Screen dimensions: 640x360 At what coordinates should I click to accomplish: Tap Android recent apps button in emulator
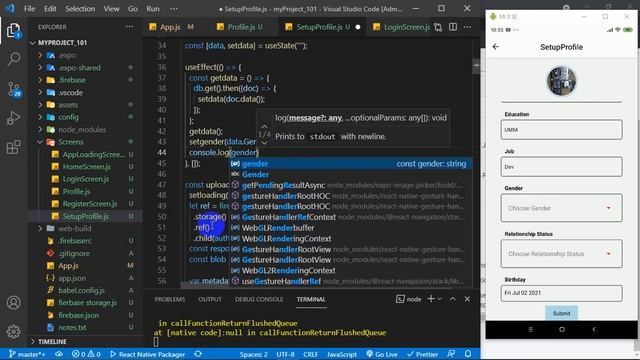[x=530, y=329]
